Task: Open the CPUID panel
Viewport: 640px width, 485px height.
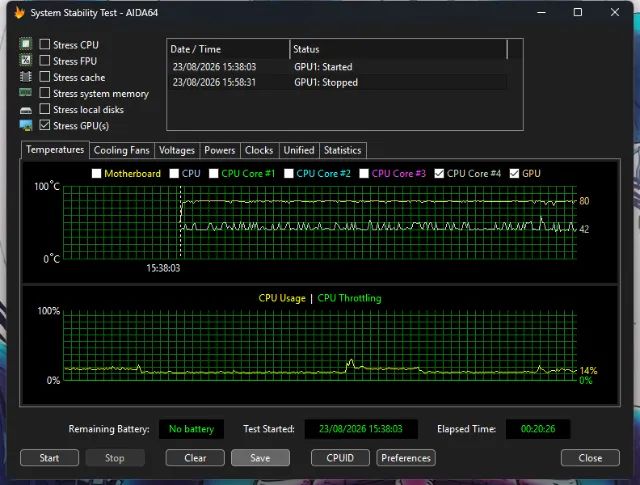Action: click(340, 458)
